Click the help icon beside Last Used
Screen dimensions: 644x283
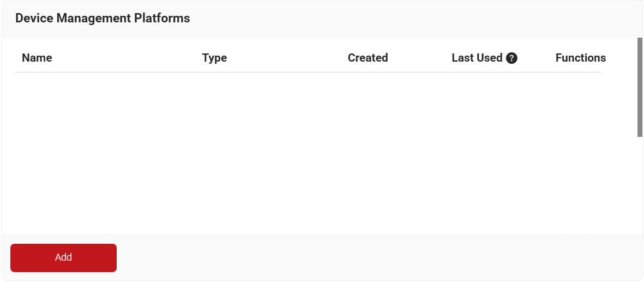(x=511, y=58)
